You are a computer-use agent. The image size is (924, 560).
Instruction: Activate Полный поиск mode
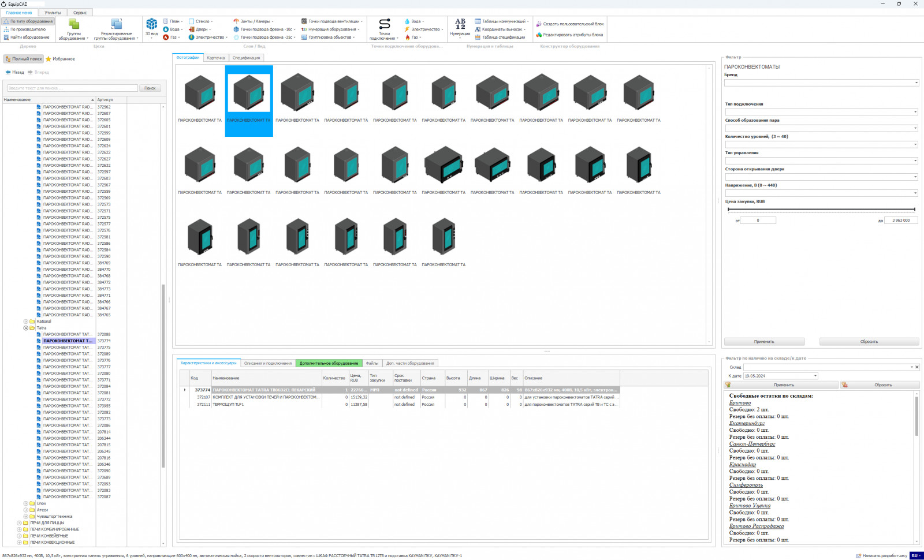[24, 59]
